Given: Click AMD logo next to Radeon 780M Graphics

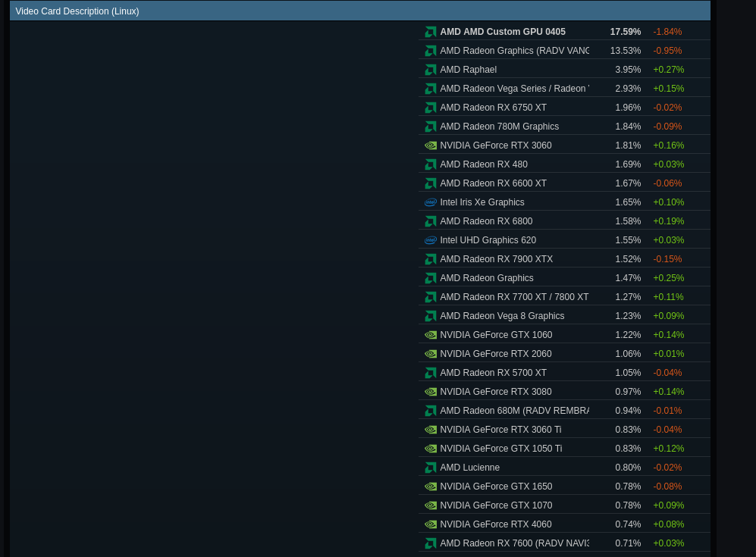Looking at the screenshot, I should 431,127.
